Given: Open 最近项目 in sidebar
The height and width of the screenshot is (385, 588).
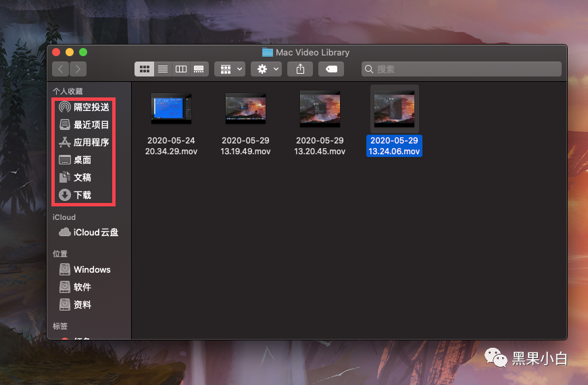Looking at the screenshot, I should (84, 124).
